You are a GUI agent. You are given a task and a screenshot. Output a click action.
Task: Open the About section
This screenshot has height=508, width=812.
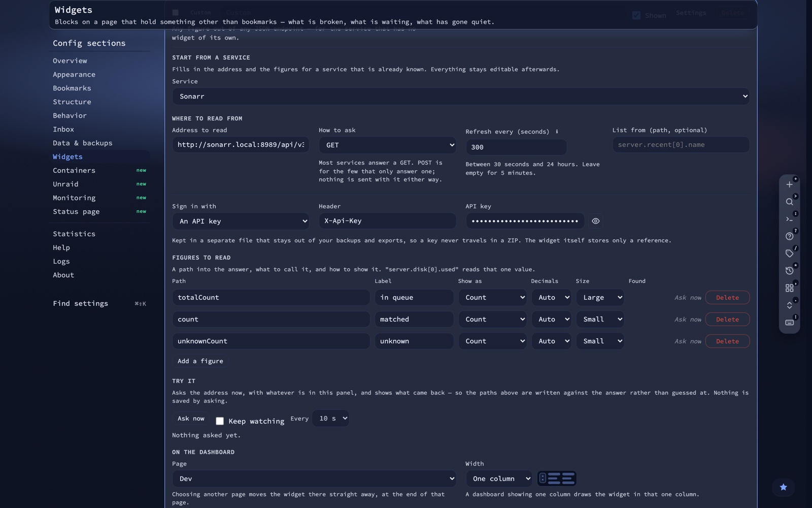coord(63,275)
